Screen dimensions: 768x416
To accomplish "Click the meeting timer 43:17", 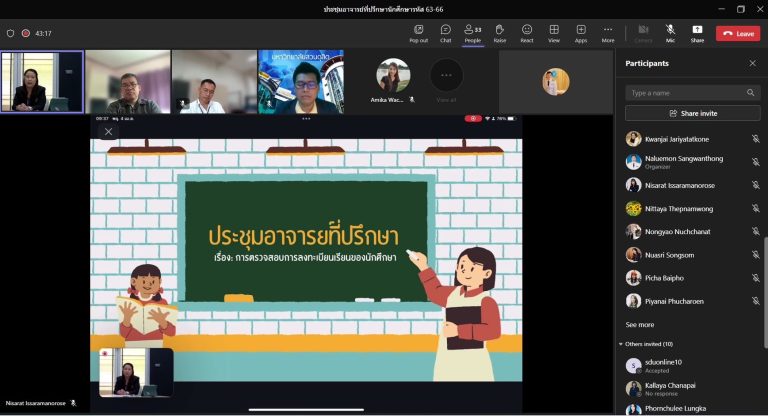I will [x=43, y=33].
